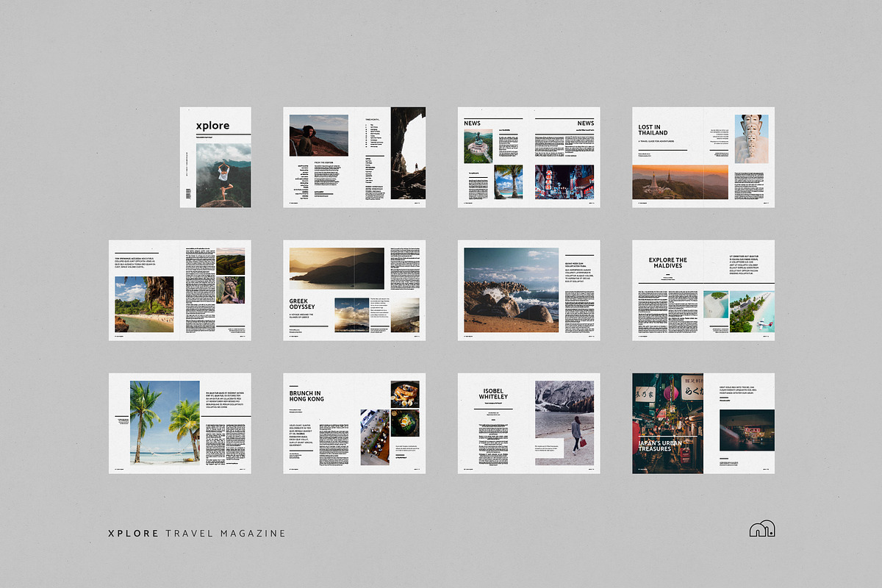Select the temple at sunset panorama

[680, 182]
